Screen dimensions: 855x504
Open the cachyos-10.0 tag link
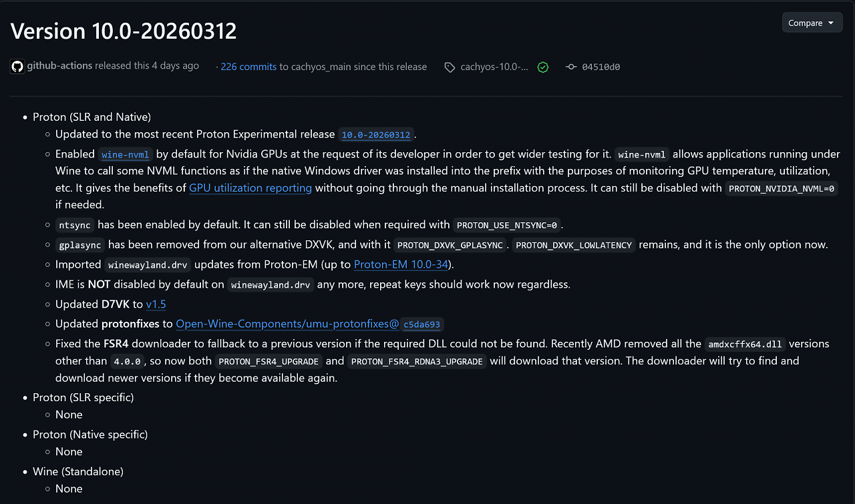(x=494, y=67)
